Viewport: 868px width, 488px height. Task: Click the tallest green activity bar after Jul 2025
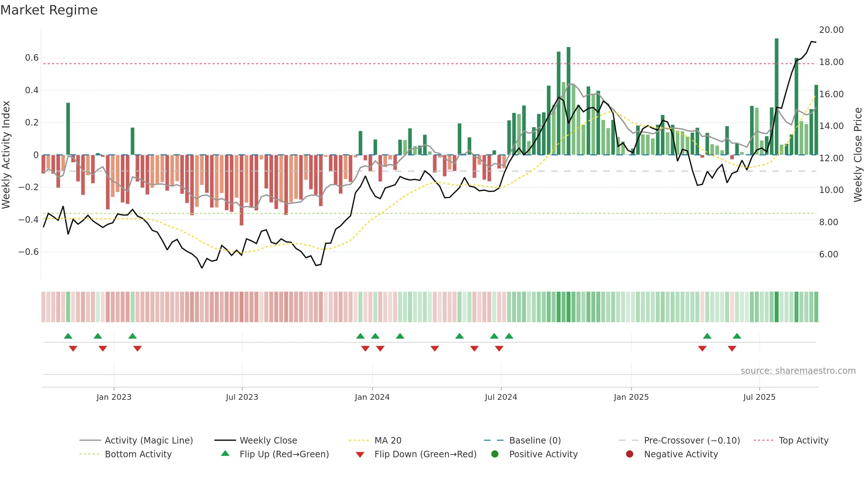(776, 97)
